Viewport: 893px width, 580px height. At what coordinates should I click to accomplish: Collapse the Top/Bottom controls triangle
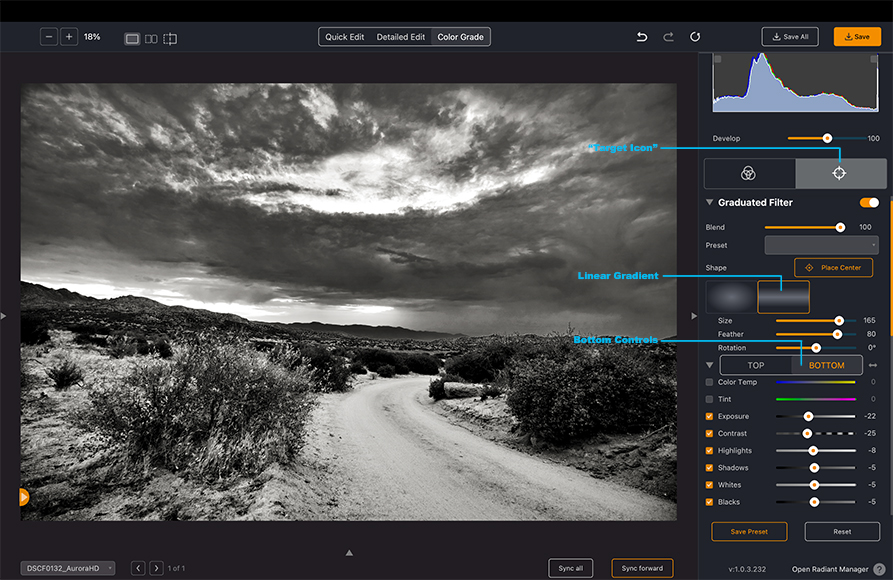[x=710, y=365]
